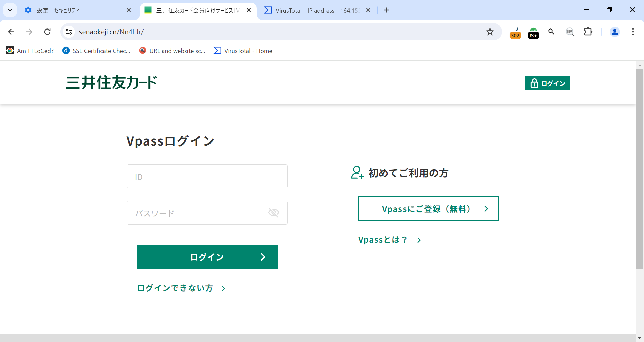Close the 三井住友カード tab
The image size is (644, 342).
click(249, 10)
